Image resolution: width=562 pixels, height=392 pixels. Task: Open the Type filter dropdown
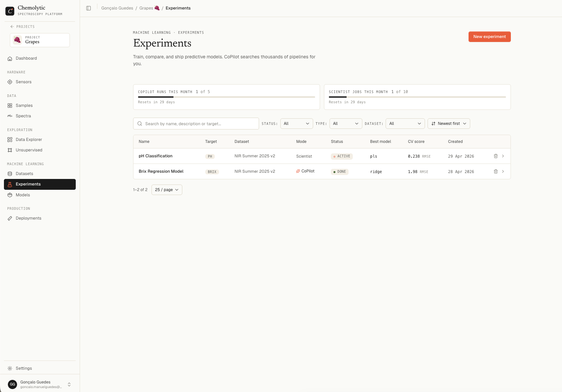coord(346,124)
